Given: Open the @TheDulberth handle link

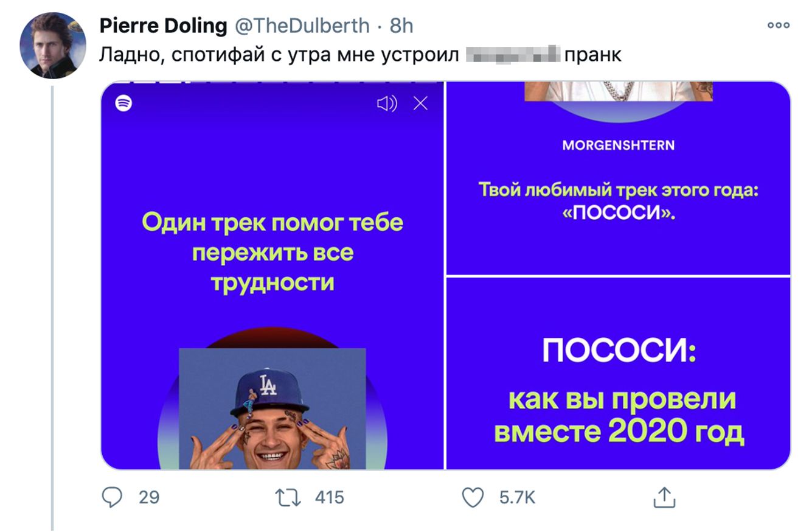Looking at the screenshot, I should 302,26.
